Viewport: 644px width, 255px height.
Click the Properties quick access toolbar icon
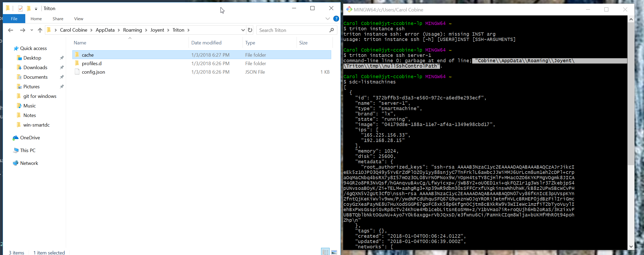pos(20,9)
